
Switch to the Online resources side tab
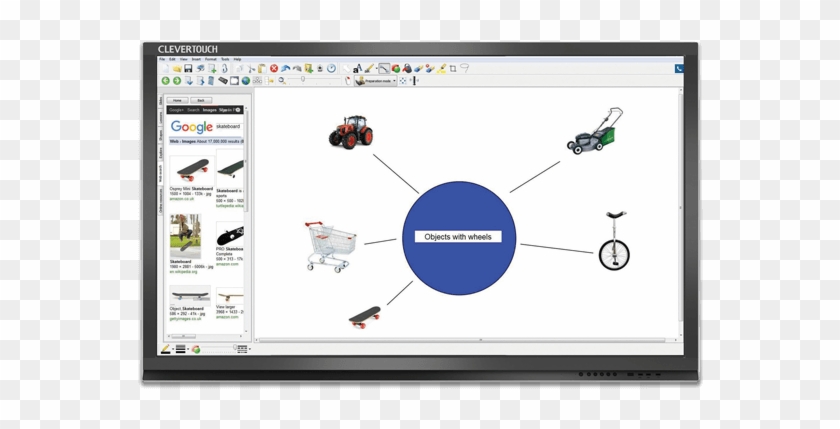coord(160,201)
